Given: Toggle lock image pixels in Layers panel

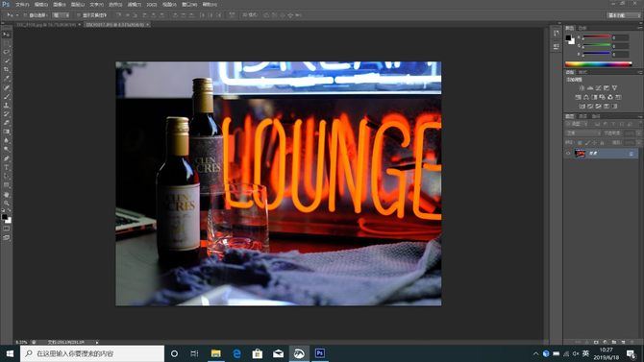Looking at the screenshot, I should pos(587,142).
